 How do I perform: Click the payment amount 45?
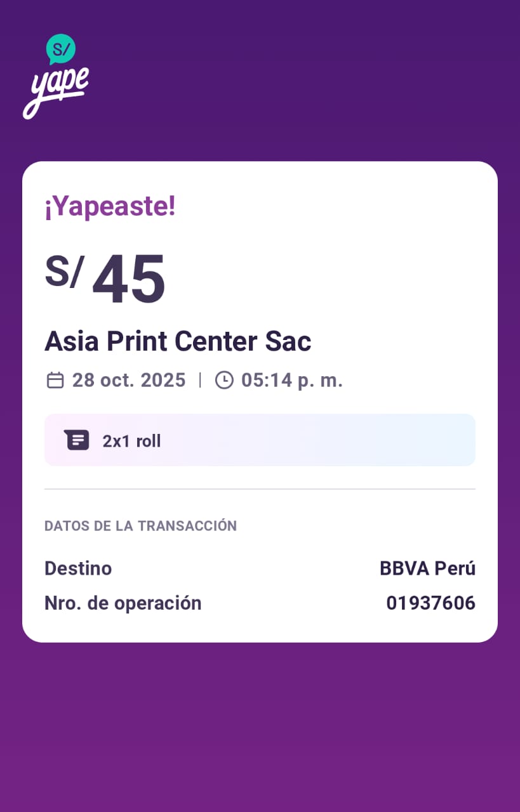coord(129,280)
